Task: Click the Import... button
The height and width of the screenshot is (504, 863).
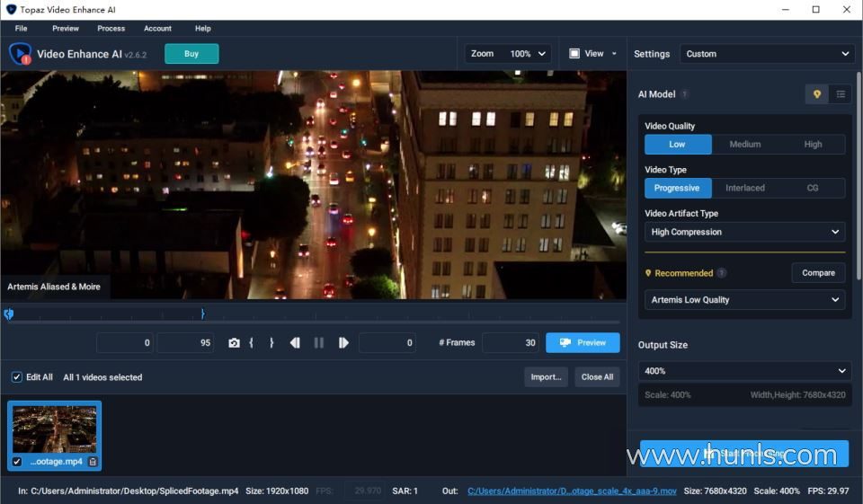Action: click(546, 377)
